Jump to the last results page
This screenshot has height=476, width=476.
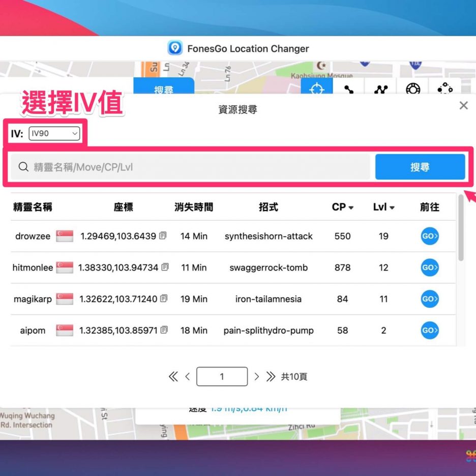tap(271, 377)
